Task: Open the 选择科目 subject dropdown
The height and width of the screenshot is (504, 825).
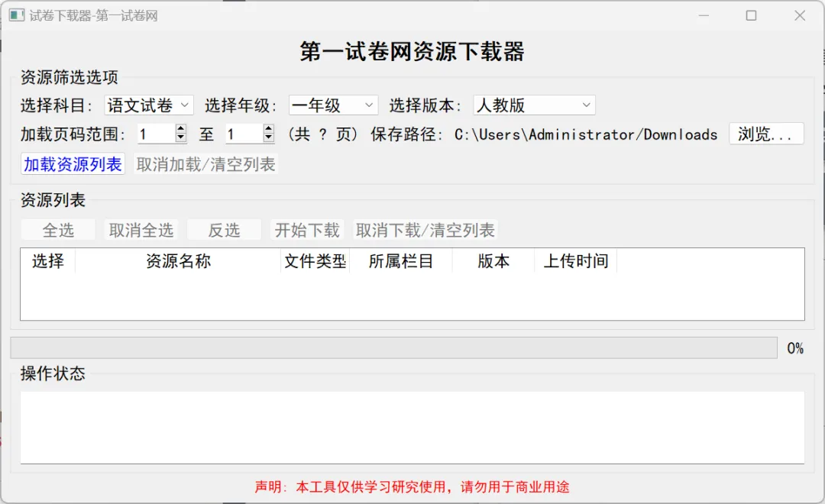Action: pos(149,105)
